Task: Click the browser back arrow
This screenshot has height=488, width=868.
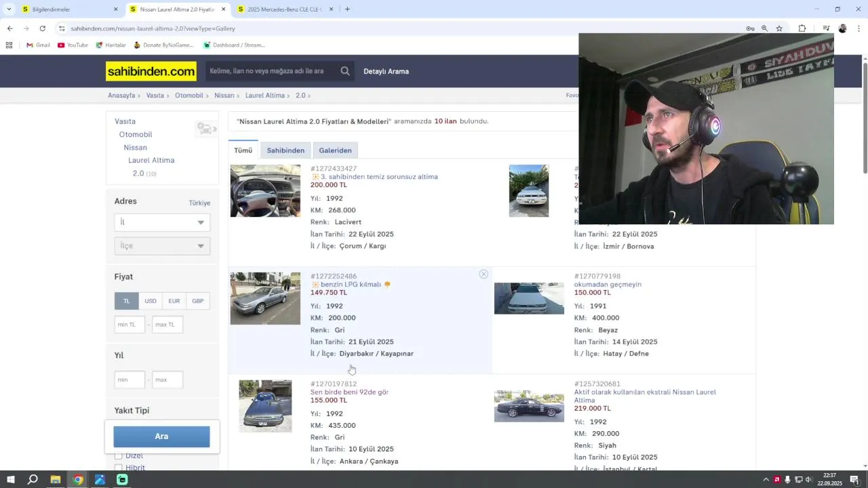Action: (9, 28)
